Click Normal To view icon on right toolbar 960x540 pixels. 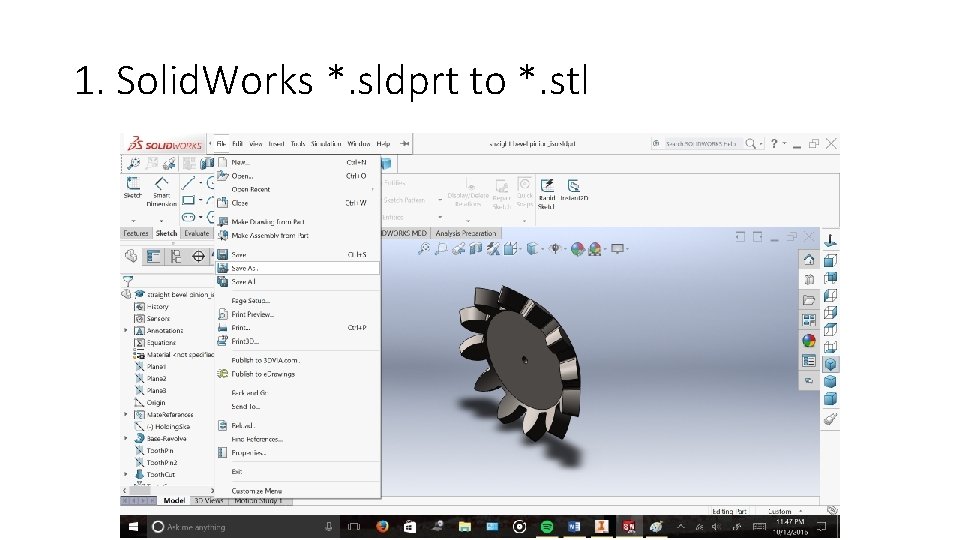(830, 240)
